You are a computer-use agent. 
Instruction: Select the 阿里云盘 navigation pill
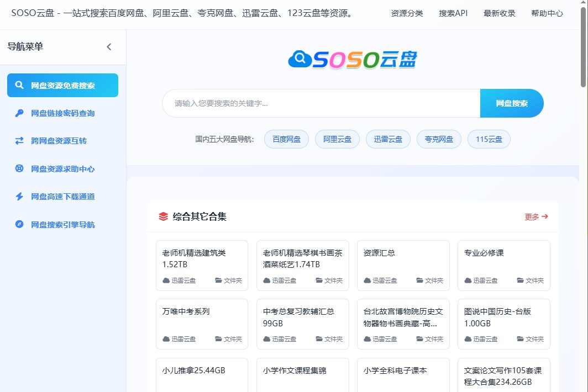[337, 140]
